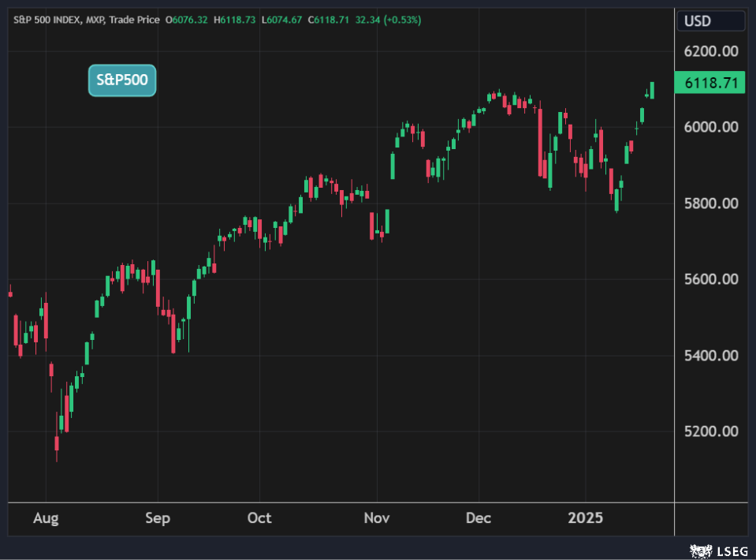Click the green 6118.71 current price tag
756x560 pixels.
[x=710, y=83]
